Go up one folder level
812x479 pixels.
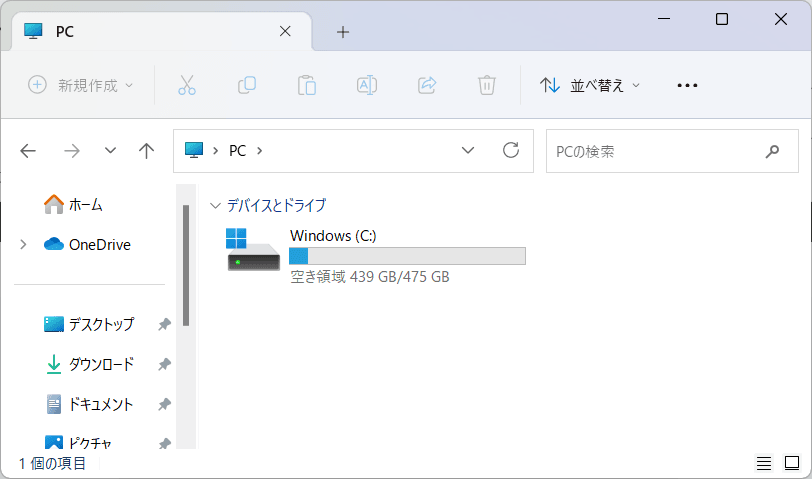pyautogui.click(x=147, y=151)
